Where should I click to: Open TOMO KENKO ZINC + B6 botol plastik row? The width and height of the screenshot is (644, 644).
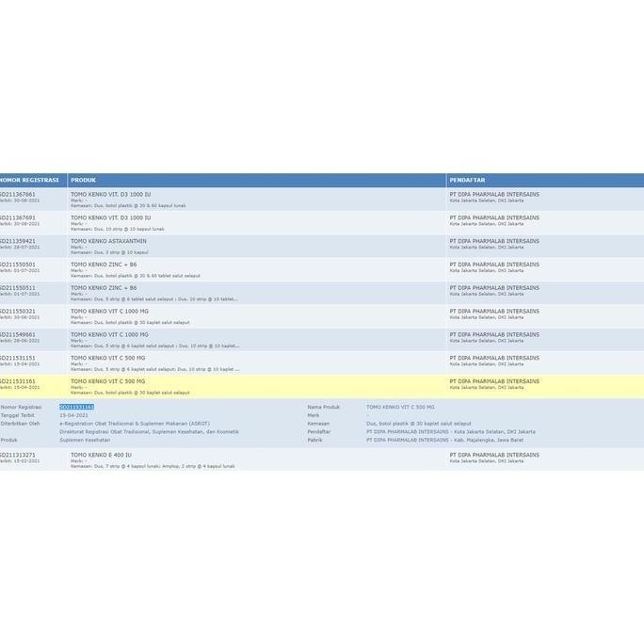click(104, 265)
